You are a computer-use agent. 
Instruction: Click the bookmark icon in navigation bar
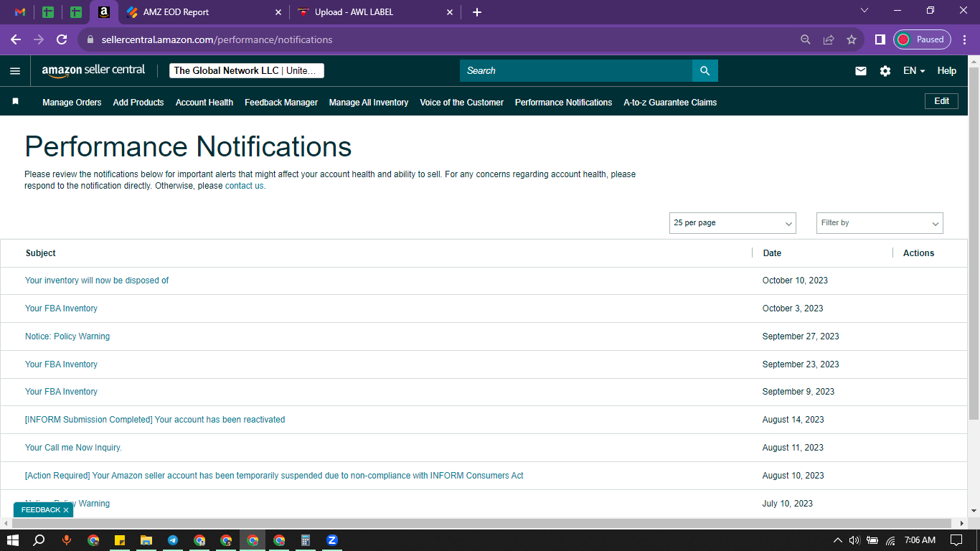point(15,102)
